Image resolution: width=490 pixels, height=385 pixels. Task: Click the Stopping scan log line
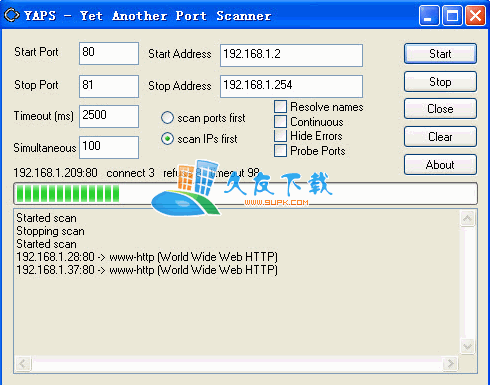click(50, 231)
